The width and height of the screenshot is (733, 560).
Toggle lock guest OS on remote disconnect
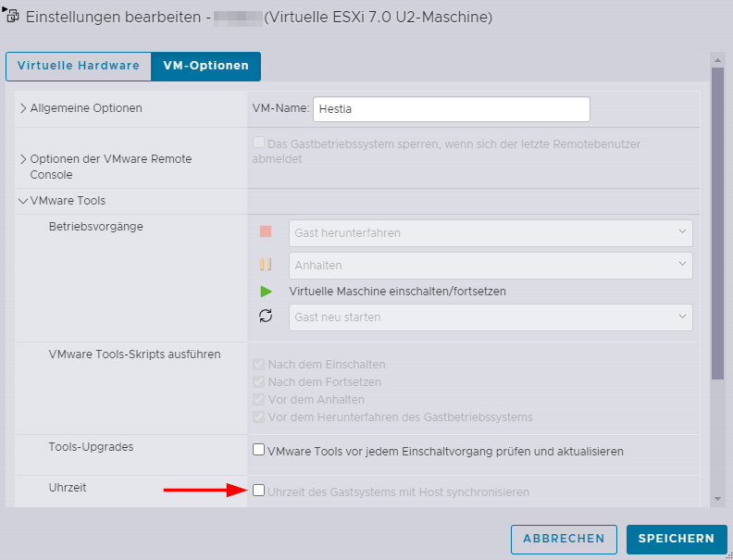(x=258, y=143)
